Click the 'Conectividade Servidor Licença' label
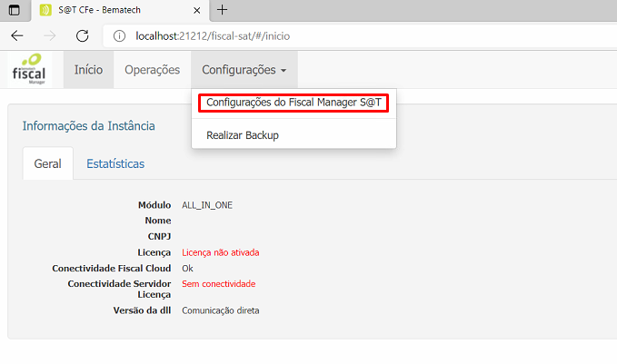617x364 pixels. click(x=119, y=289)
